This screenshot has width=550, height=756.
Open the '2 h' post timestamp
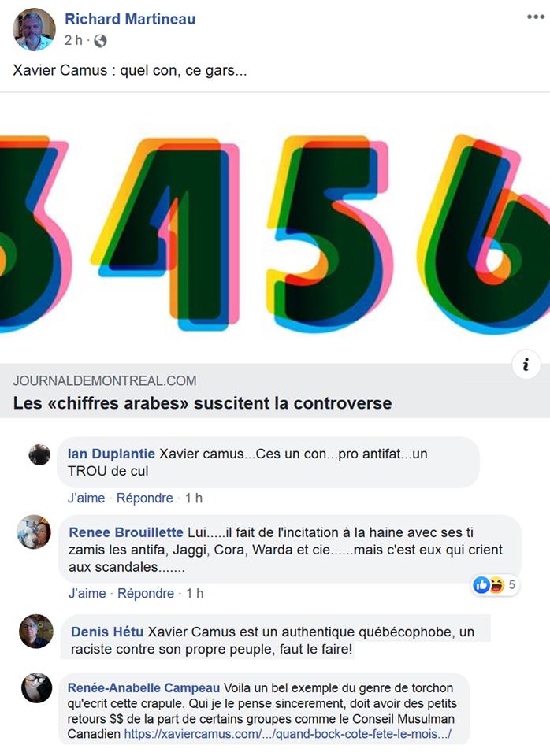[73, 40]
